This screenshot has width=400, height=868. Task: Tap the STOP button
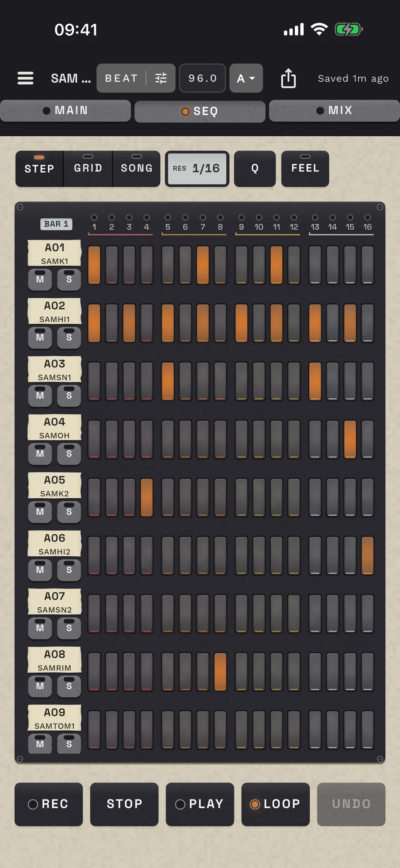click(124, 804)
